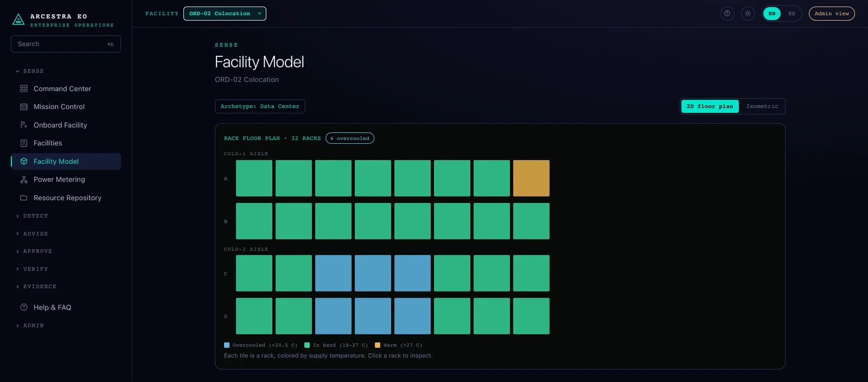Click the COLD-2 AISLE label

pos(246,249)
